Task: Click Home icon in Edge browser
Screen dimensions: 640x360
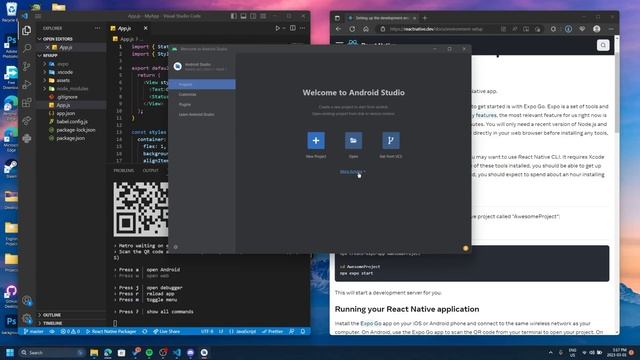Action: pos(366,29)
